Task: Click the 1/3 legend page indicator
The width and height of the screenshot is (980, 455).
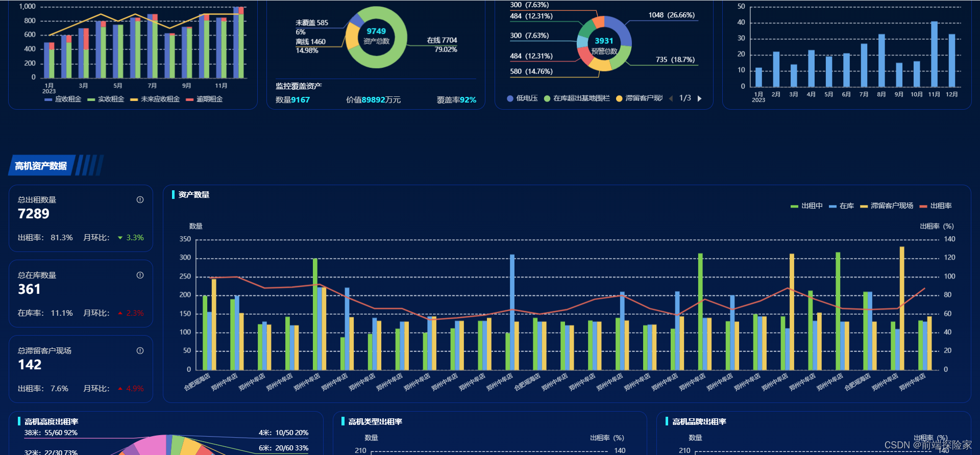Action: pyautogui.click(x=685, y=98)
